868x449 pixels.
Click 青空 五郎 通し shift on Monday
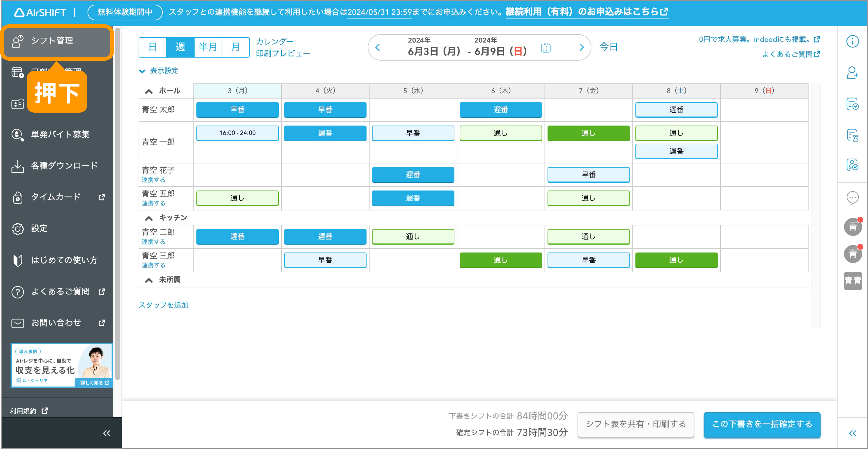click(237, 198)
